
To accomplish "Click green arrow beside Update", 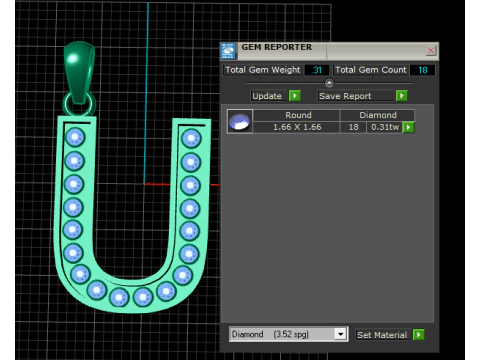I will click(295, 96).
